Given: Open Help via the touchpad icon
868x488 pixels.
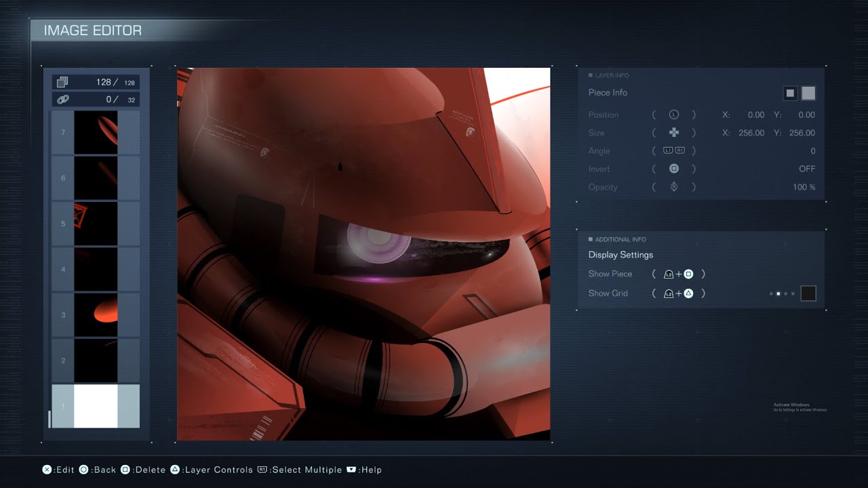Looking at the screenshot, I should click(x=351, y=470).
